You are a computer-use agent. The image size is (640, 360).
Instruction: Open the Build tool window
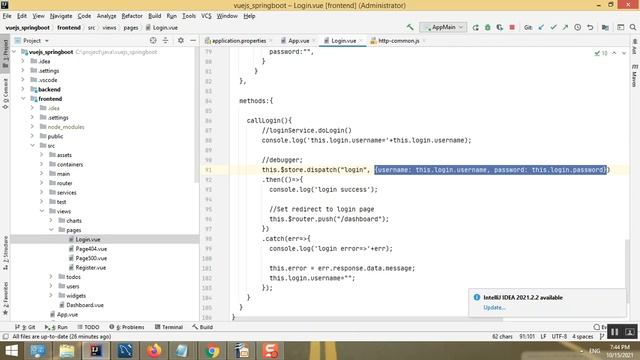point(202,327)
